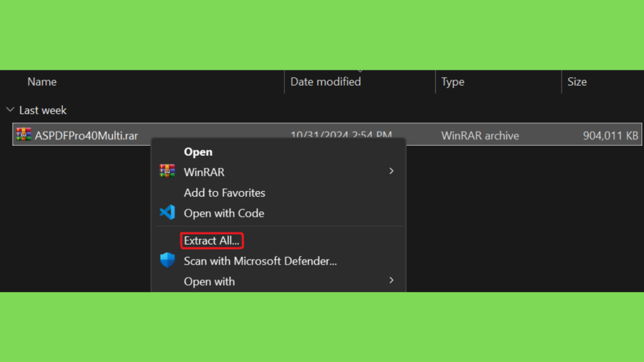
Task: Sort by the Date modified column header
Action: (326, 82)
